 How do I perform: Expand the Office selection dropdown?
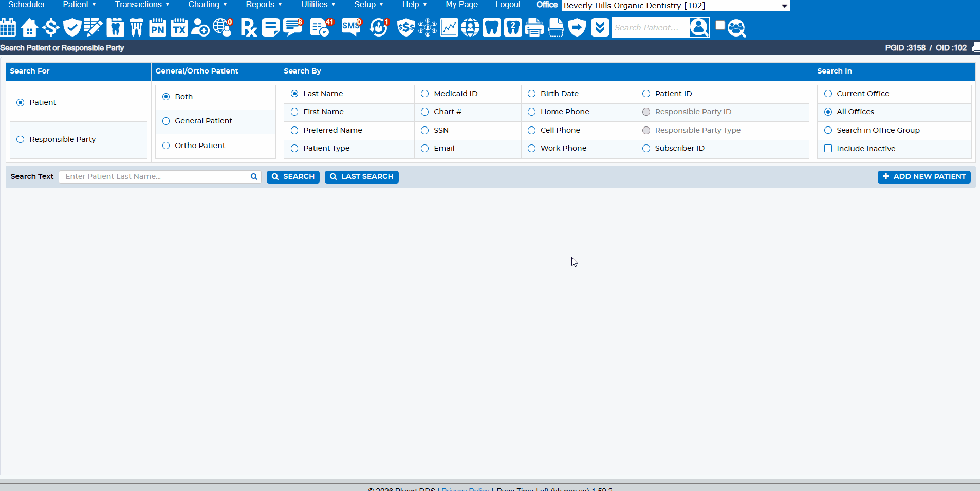[784, 6]
